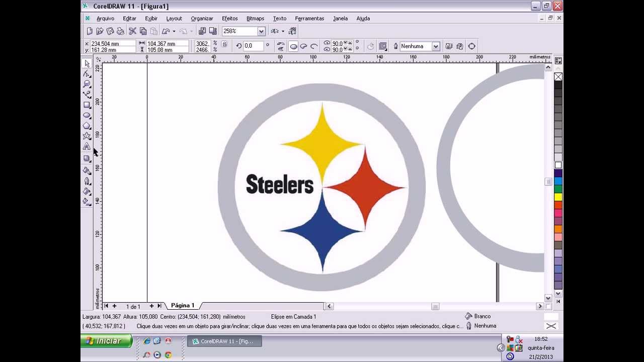Open the snap options dropdown arrow

pos(283,31)
